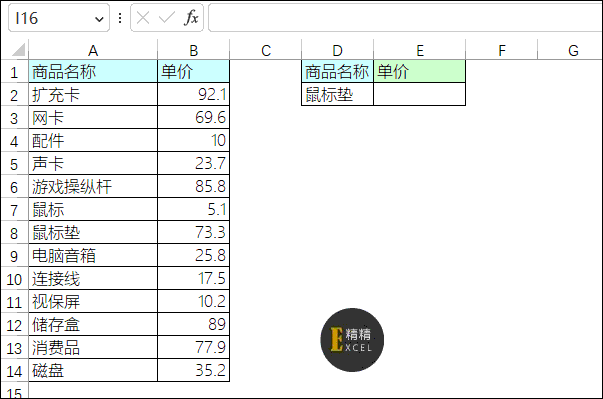Select column E header
603x399 pixels.
pos(420,50)
